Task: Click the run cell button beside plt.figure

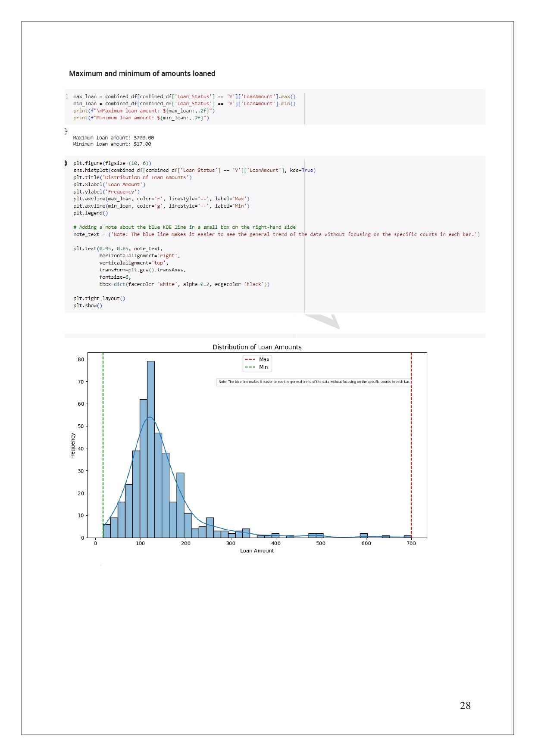Action: [x=66, y=163]
